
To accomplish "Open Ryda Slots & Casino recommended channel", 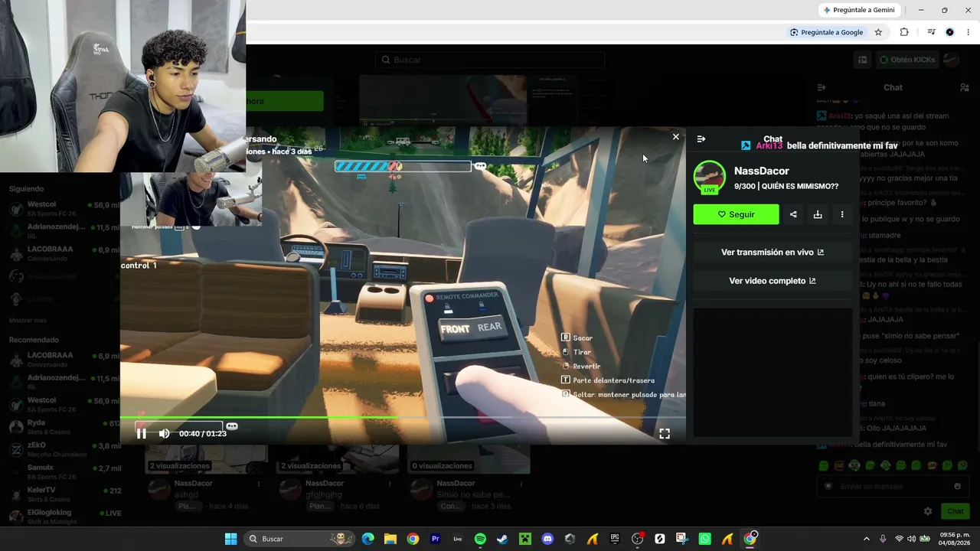I will [64, 427].
